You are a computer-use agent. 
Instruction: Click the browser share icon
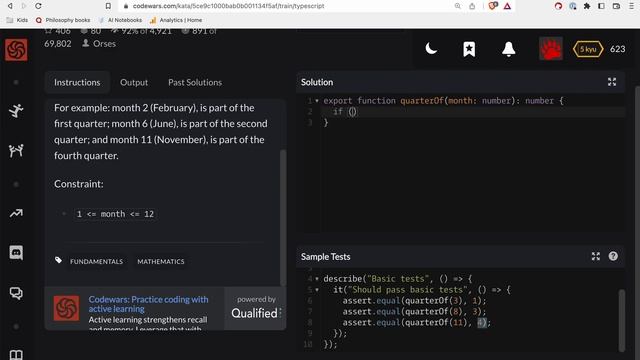point(472,6)
